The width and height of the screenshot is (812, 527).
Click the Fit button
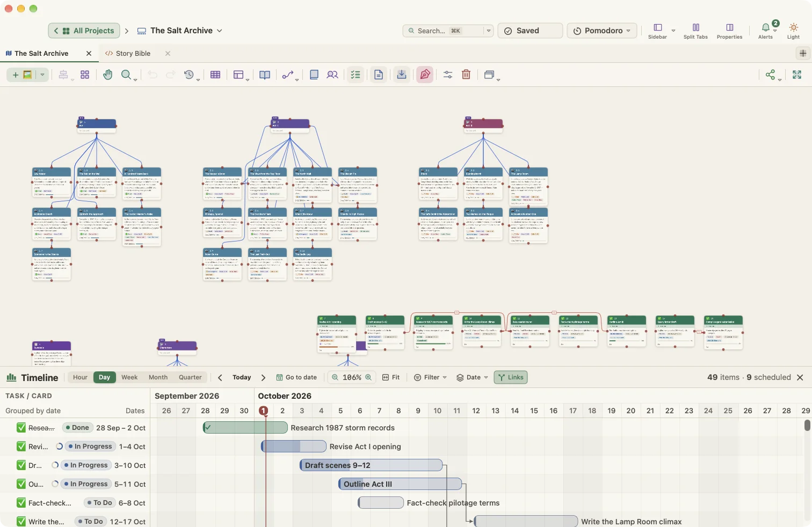(x=391, y=377)
